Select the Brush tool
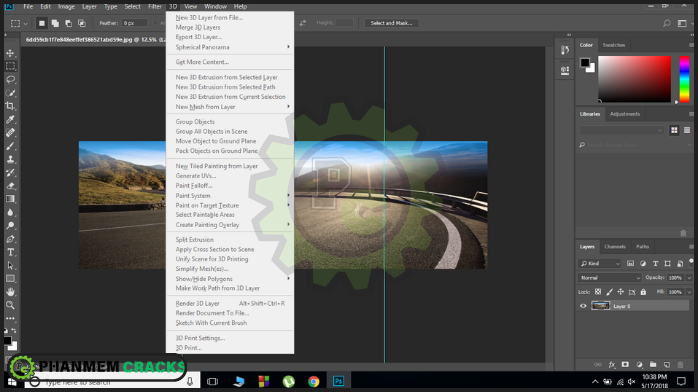Image resolution: width=698 pixels, height=392 pixels. click(10, 146)
